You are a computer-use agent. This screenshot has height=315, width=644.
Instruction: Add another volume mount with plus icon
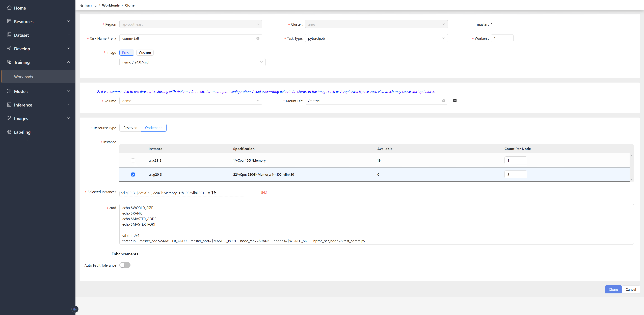pyautogui.click(x=455, y=100)
